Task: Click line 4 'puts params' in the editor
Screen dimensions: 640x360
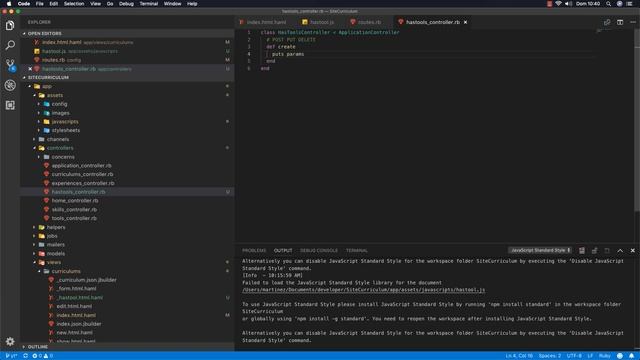Action: [288, 54]
